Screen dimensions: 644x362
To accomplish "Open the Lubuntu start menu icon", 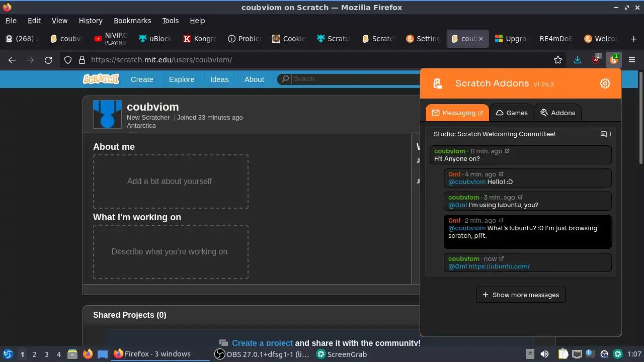I will pos(8,354).
